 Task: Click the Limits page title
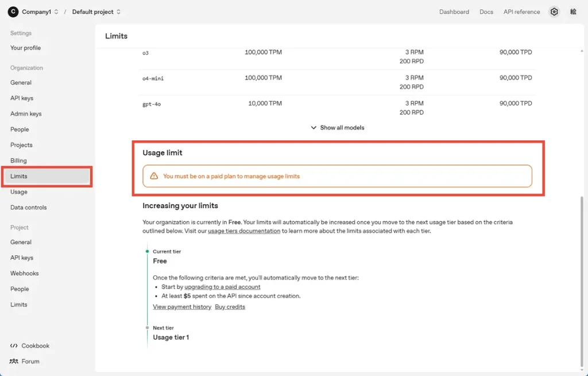click(116, 36)
